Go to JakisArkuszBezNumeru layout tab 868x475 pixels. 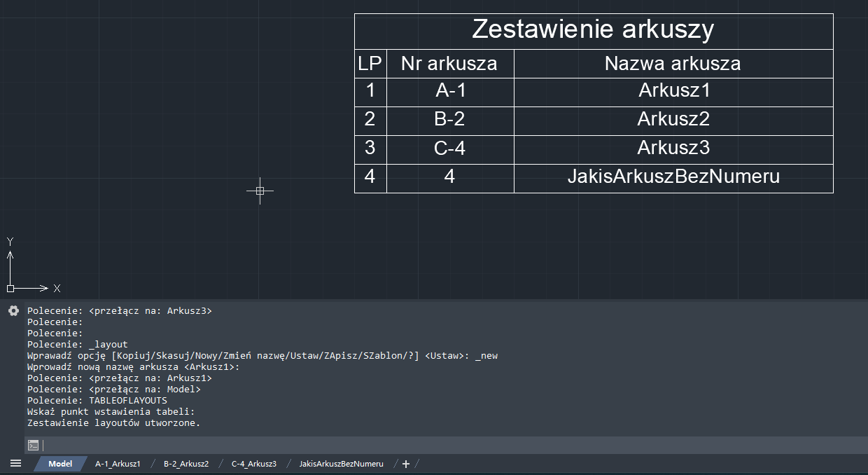(x=341, y=464)
